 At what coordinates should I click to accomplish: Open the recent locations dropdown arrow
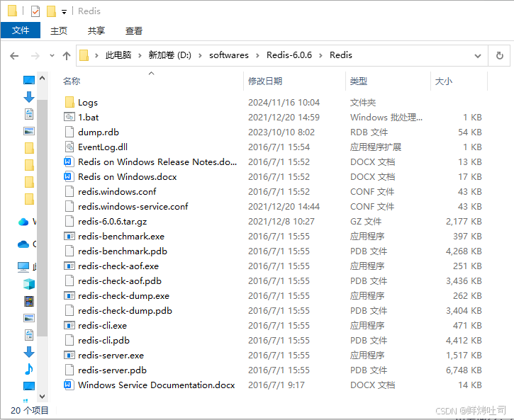click(x=52, y=56)
